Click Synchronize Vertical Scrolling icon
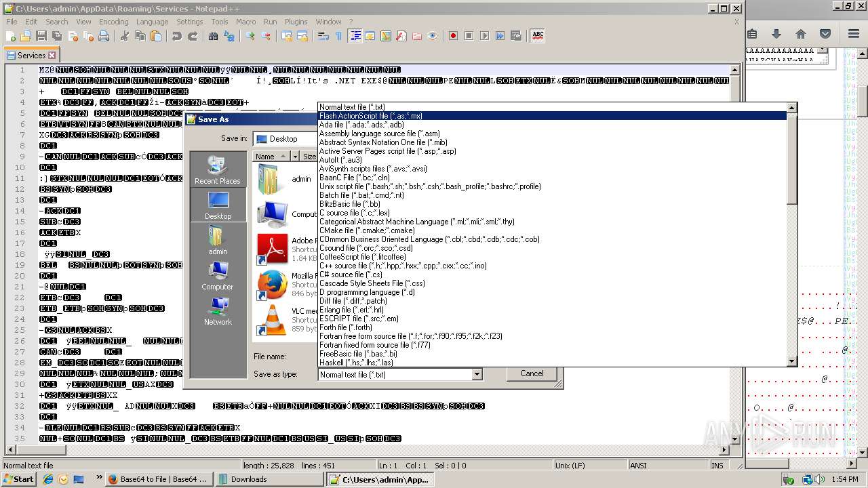 pos(287,36)
